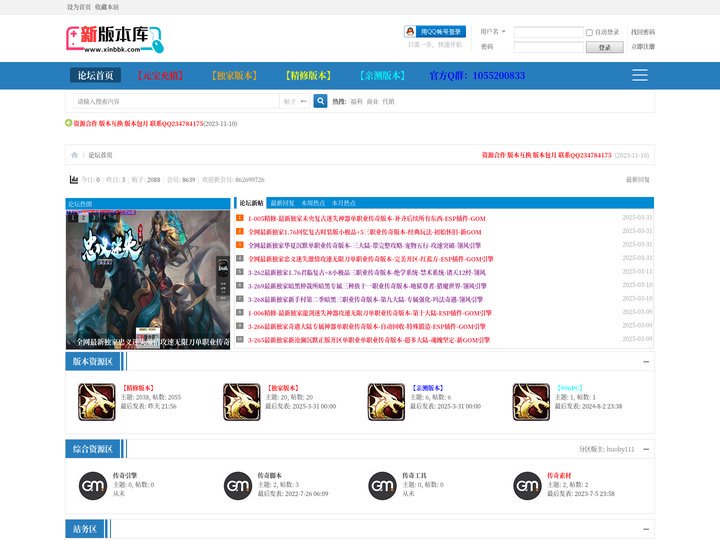This screenshot has width=720, height=540.
Task: Switch to the 最新回复 tab
Action: pos(282,203)
